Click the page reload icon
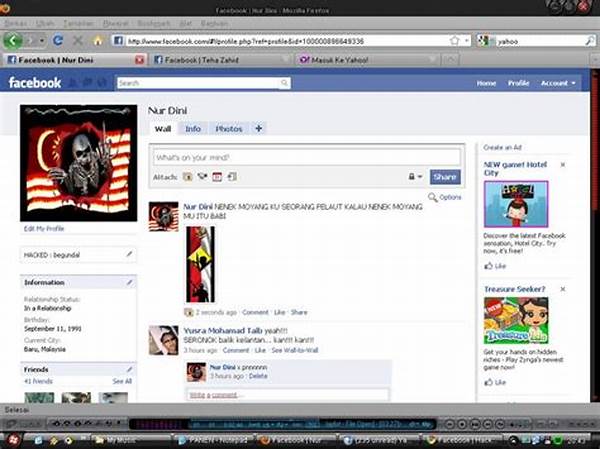 (x=58, y=41)
